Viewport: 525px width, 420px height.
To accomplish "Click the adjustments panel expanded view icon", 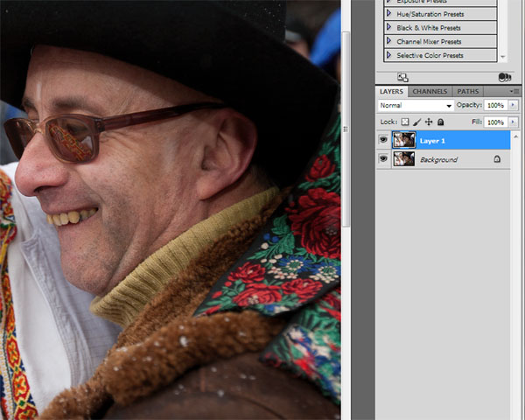I will click(402, 77).
